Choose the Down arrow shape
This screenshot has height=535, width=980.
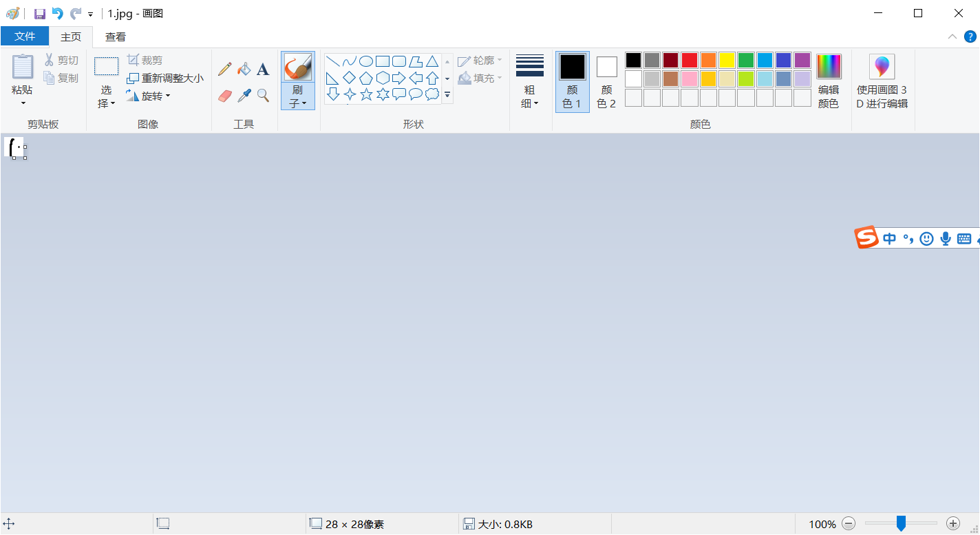[x=333, y=94]
